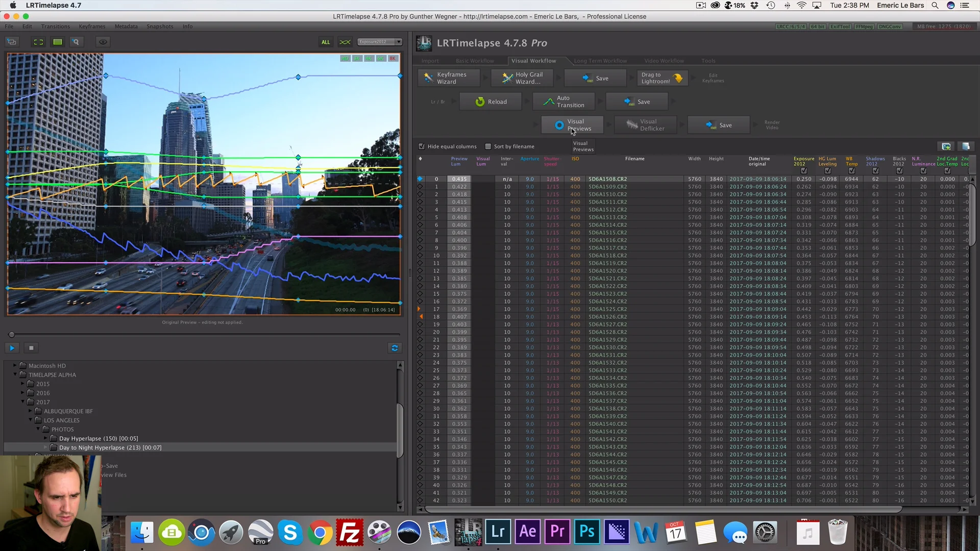Toggle WB Temp column checkbox
980x551 pixels.
point(851,171)
